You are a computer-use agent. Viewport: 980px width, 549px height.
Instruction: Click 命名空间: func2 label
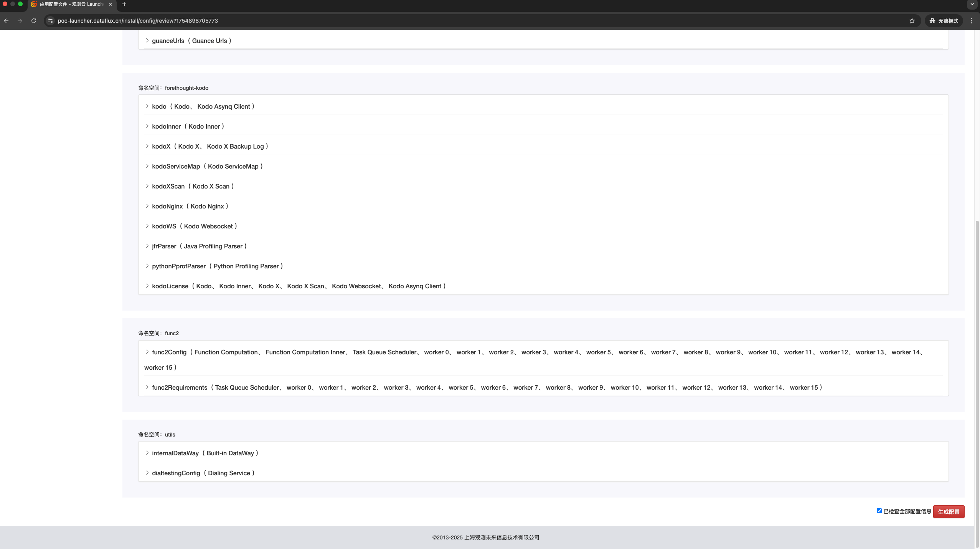tap(158, 333)
